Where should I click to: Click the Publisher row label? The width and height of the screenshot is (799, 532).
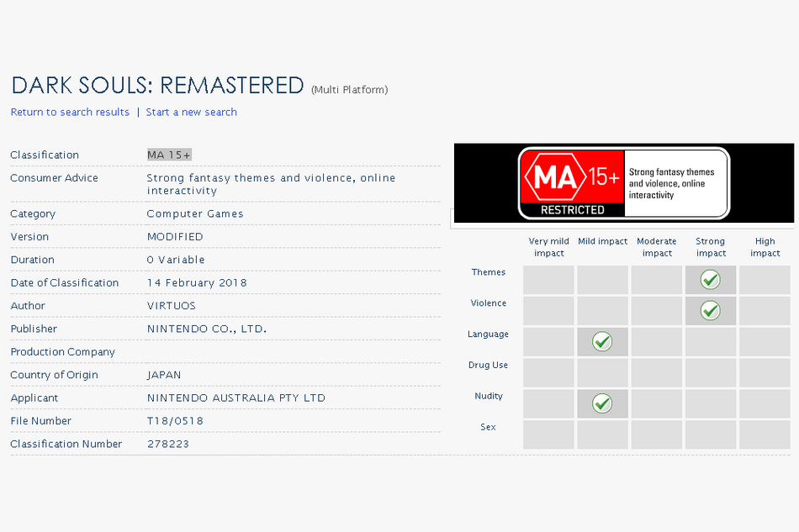(x=34, y=329)
